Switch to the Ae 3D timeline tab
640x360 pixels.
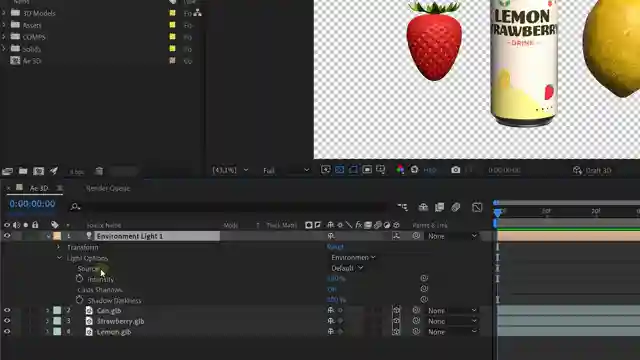[x=39, y=188]
